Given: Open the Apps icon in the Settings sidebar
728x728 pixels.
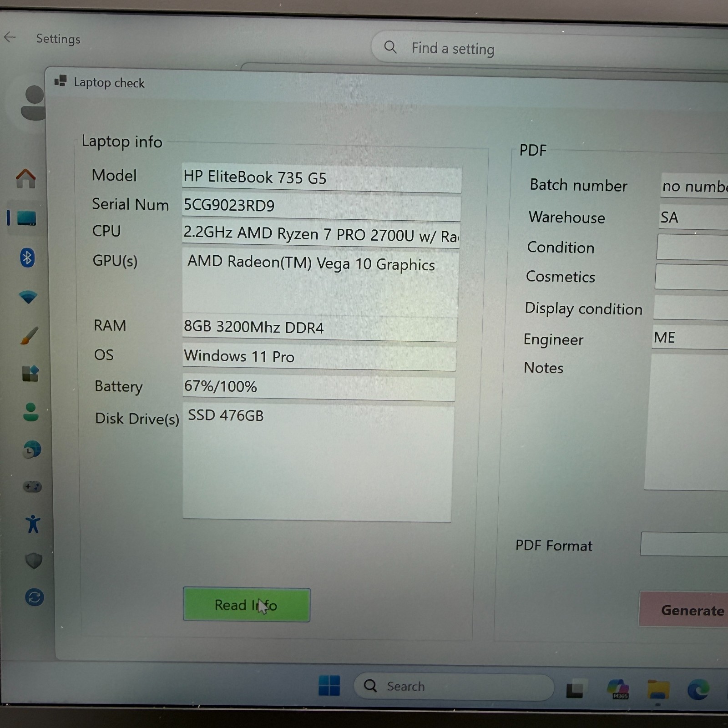Looking at the screenshot, I should [x=30, y=374].
